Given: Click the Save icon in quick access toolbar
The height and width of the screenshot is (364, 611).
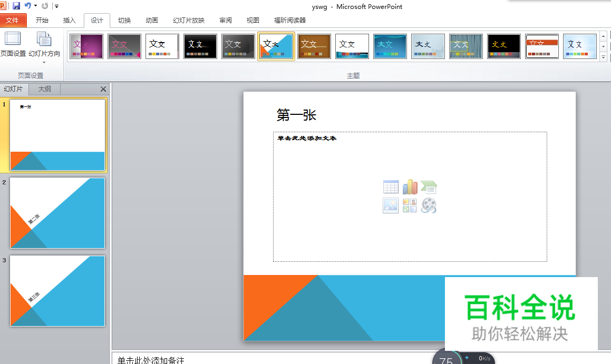Looking at the screenshot, I should [16, 6].
